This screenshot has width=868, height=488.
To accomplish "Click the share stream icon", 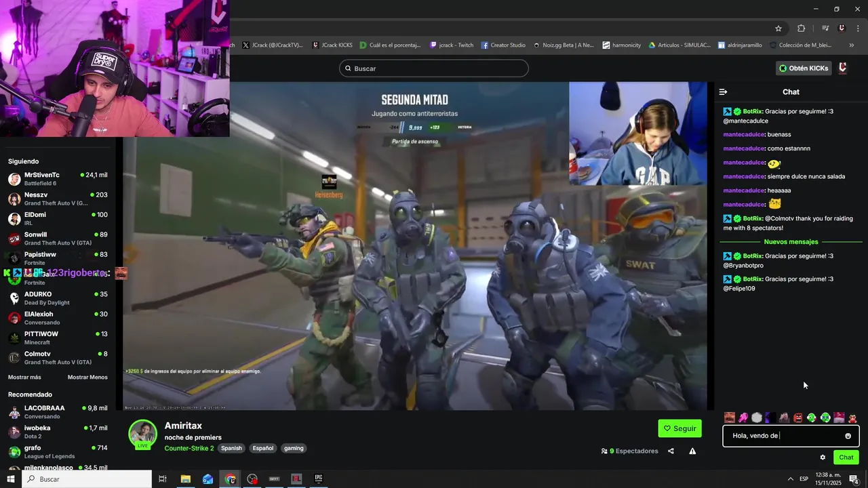I will tap(671, 451).
